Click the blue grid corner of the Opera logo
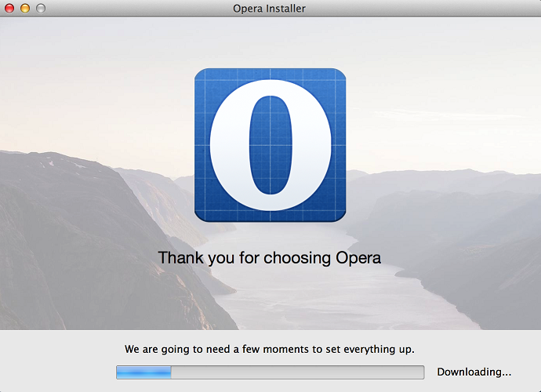This screenshot has height=392, width=541. point(205,81)
